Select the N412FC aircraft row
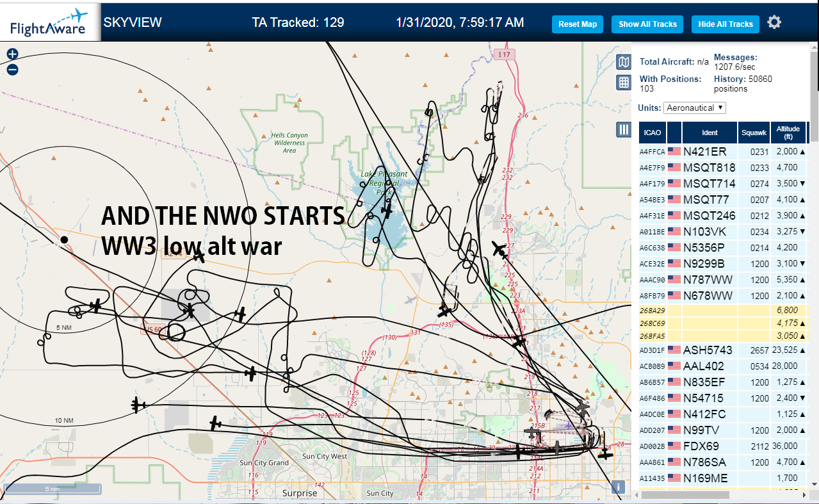 click(x=723, y=414)
